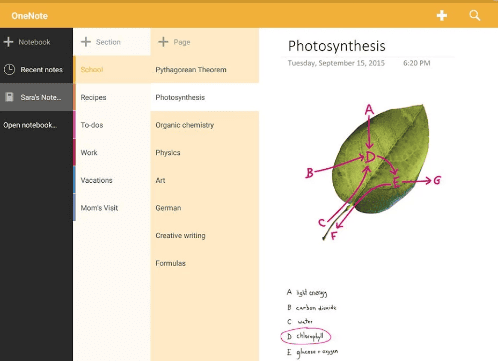Viewport: 498px width, 361px height.
Task: Open the Art page
Action: 205,180
